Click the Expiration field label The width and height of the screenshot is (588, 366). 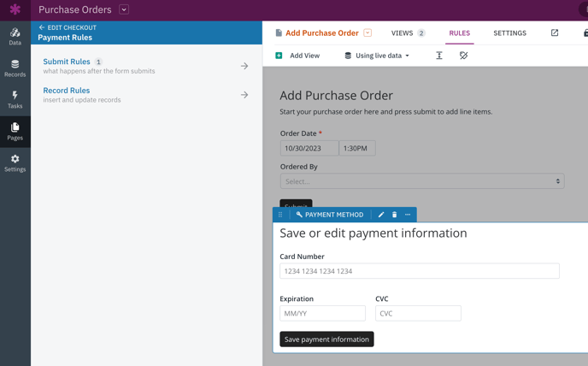(x=297, y=298)
